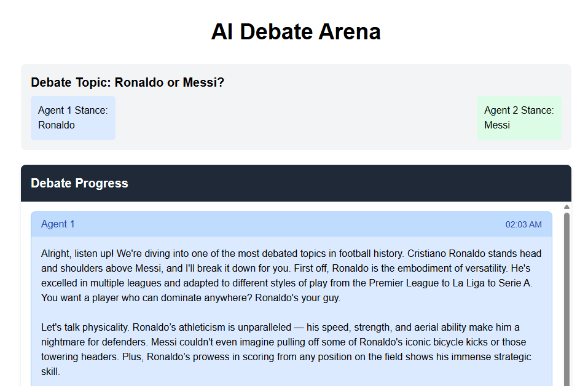Click the 02:03 AM timestamp
This screenshot has height=386, width=588.
tap(523, 224)
